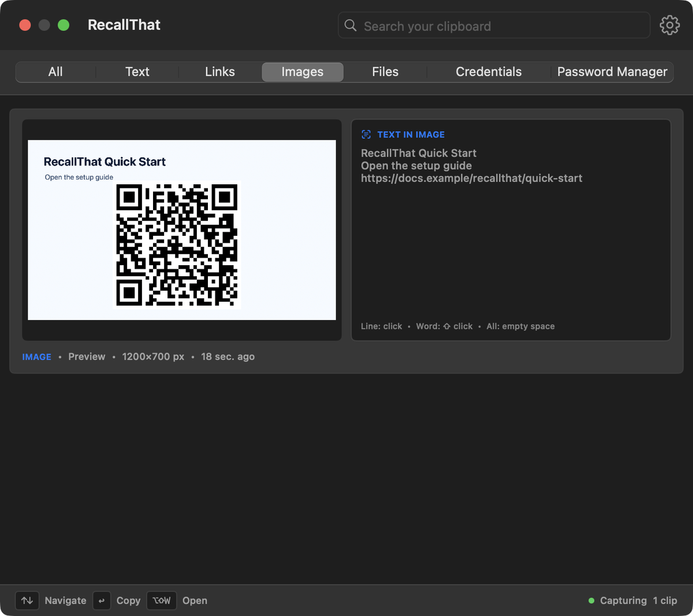The height and width of the screenshot is (616, 693).
Task: Switch to the All tab
Action: 55,72
